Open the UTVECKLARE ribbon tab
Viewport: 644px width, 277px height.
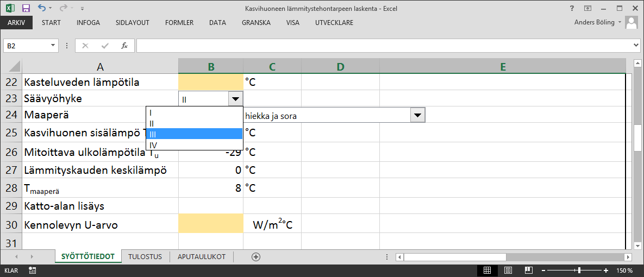pos(334,23)
